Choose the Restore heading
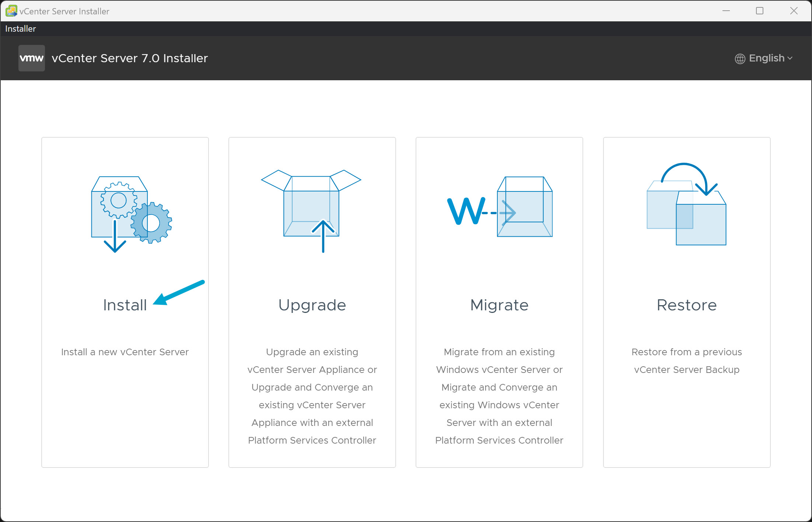The image size is (812, 522). (x=686, y=305)
